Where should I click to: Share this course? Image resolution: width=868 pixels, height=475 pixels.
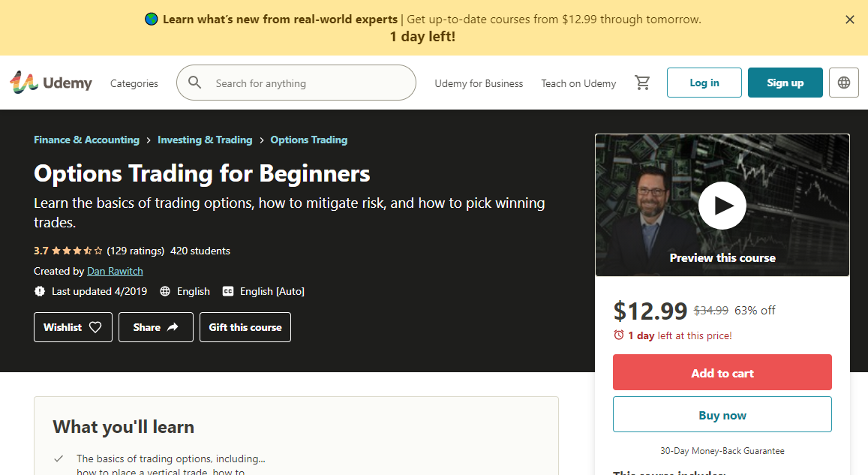(x=155, y=327)
